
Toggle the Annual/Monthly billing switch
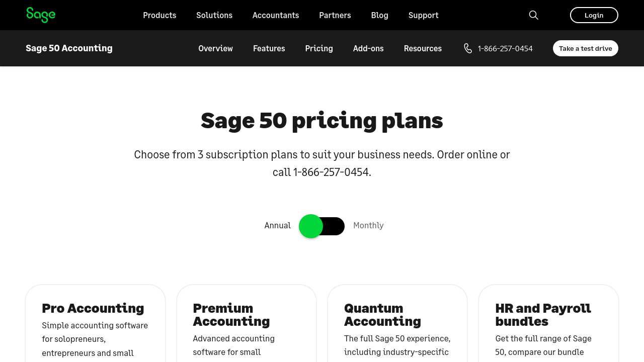click(x=322, y=226)
